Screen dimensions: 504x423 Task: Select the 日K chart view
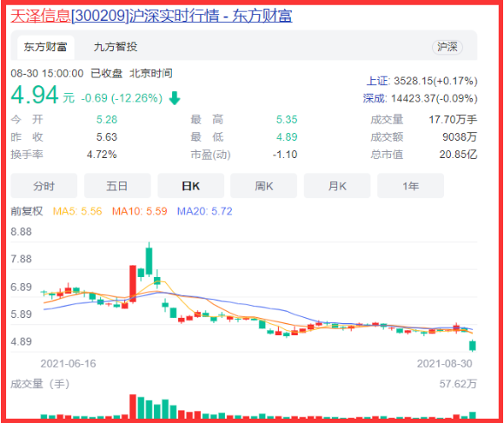point(190,186)
